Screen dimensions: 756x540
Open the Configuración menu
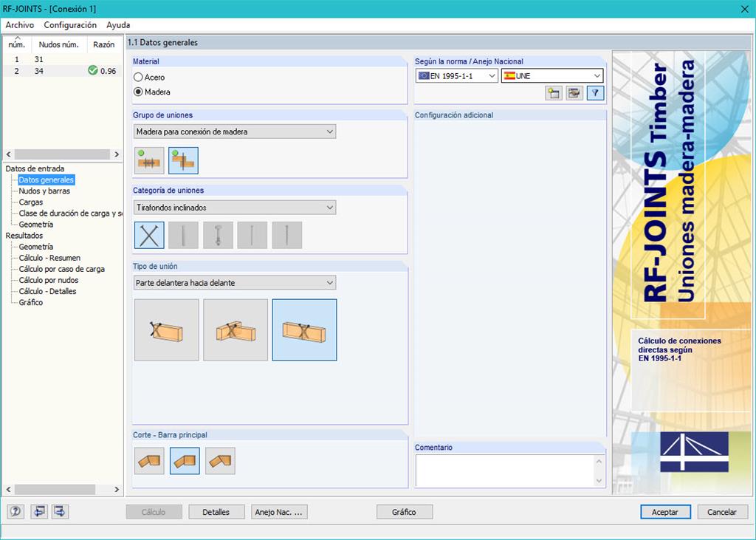click(70, 25)
